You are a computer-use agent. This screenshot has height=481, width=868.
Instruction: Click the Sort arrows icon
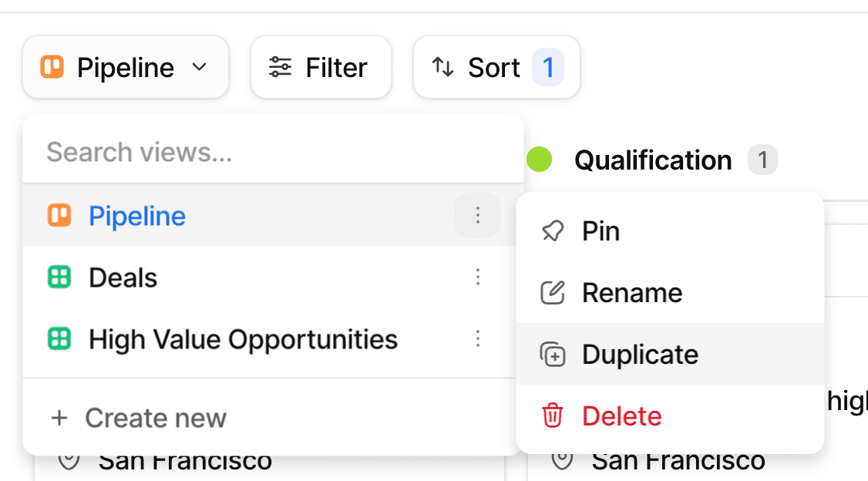442,68
